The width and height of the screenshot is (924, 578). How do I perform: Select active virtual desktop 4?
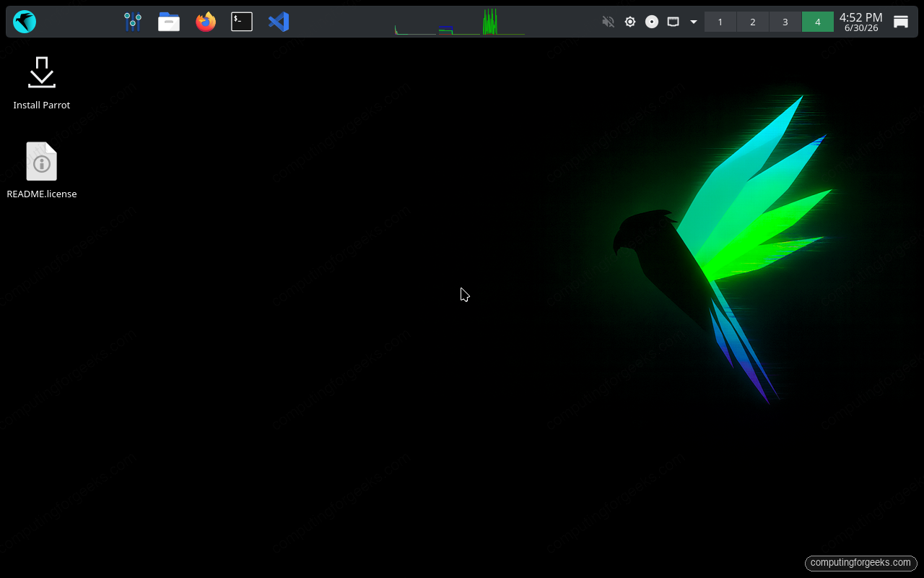click(818, 22)
